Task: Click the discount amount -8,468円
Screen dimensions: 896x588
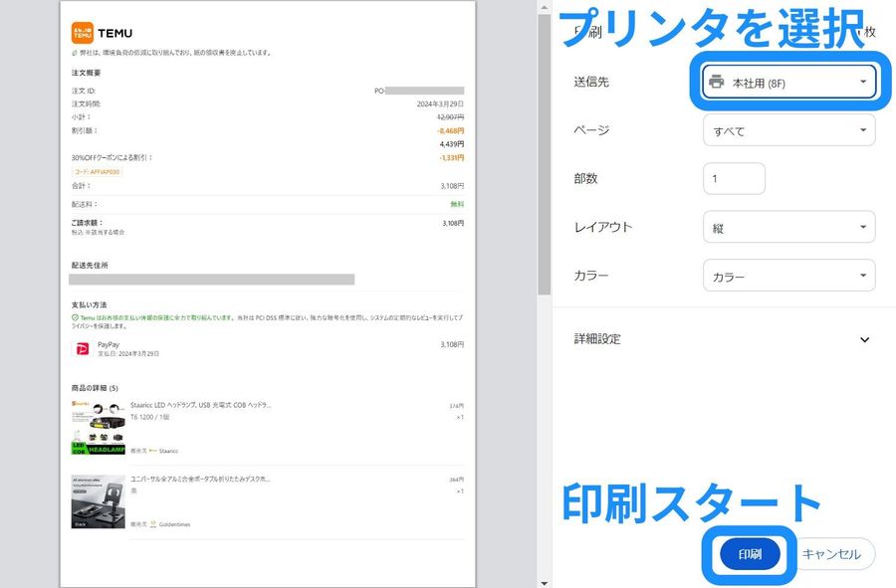Action: 450,130
